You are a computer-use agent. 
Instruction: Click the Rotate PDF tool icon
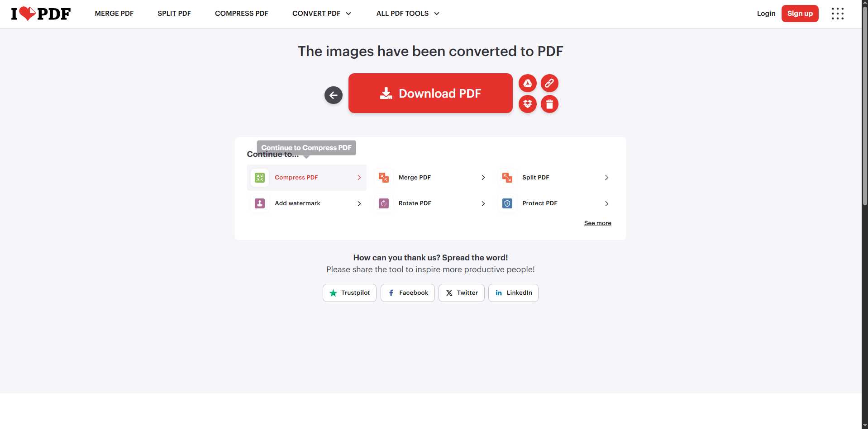pos(384,203)
